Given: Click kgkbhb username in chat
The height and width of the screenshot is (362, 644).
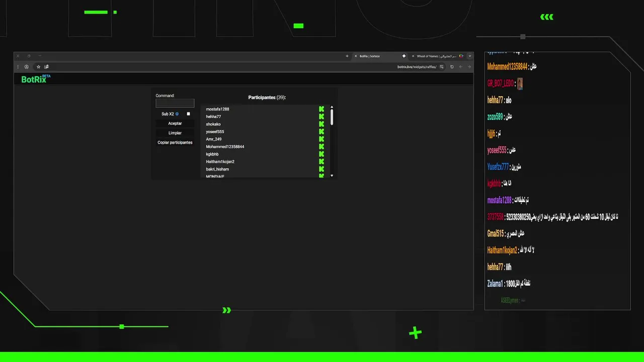Looking at the screenshot, I should coord(494,184).
